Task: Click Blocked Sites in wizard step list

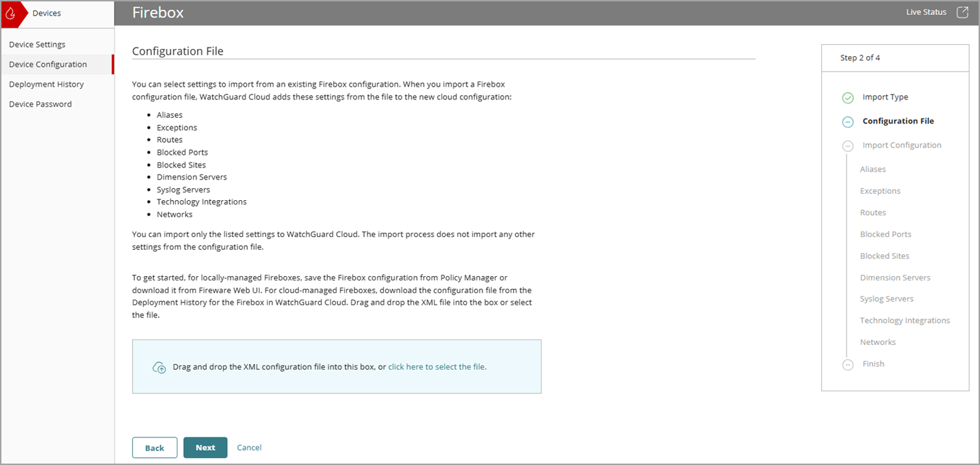Action: point(884,256)
